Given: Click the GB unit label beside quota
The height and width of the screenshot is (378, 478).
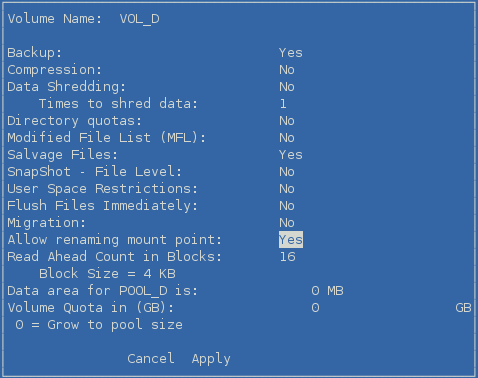Looking at the screenshot, I should click(463, 308).
